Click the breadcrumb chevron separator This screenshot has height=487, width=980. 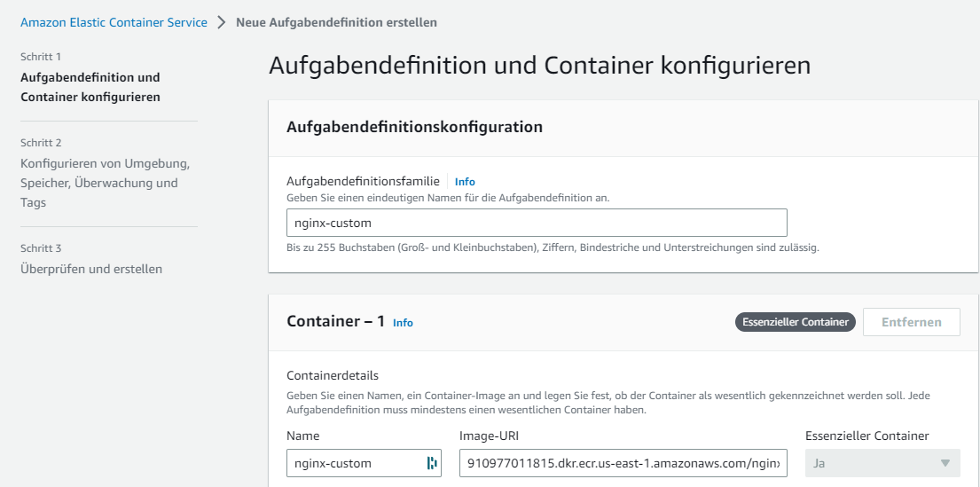tap(222, 22)
